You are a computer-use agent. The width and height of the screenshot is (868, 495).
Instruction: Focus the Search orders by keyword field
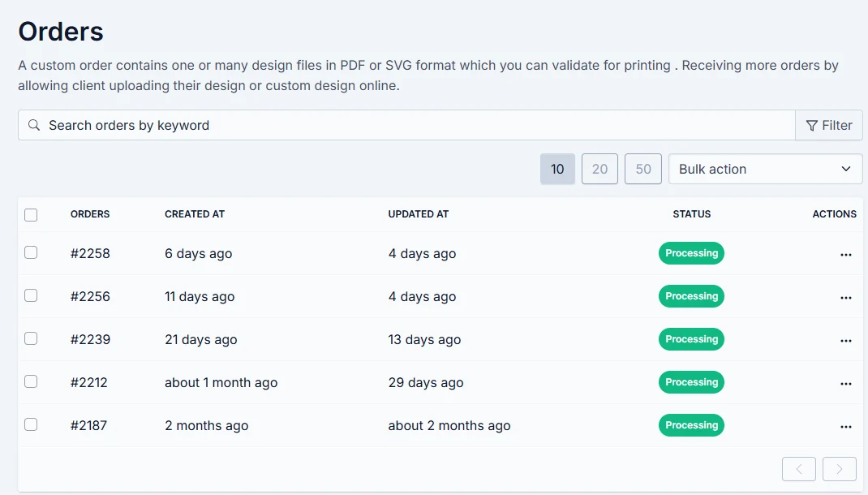pyautogui.click(x=406, y=125)
